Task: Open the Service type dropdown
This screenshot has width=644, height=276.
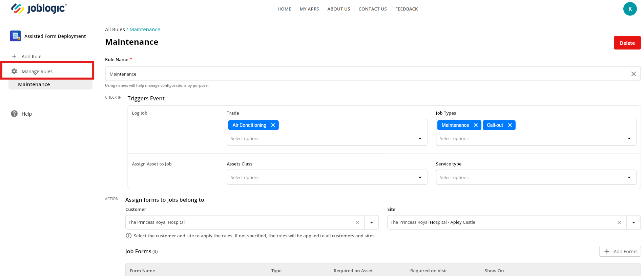Action: click(x=536, y=177)
